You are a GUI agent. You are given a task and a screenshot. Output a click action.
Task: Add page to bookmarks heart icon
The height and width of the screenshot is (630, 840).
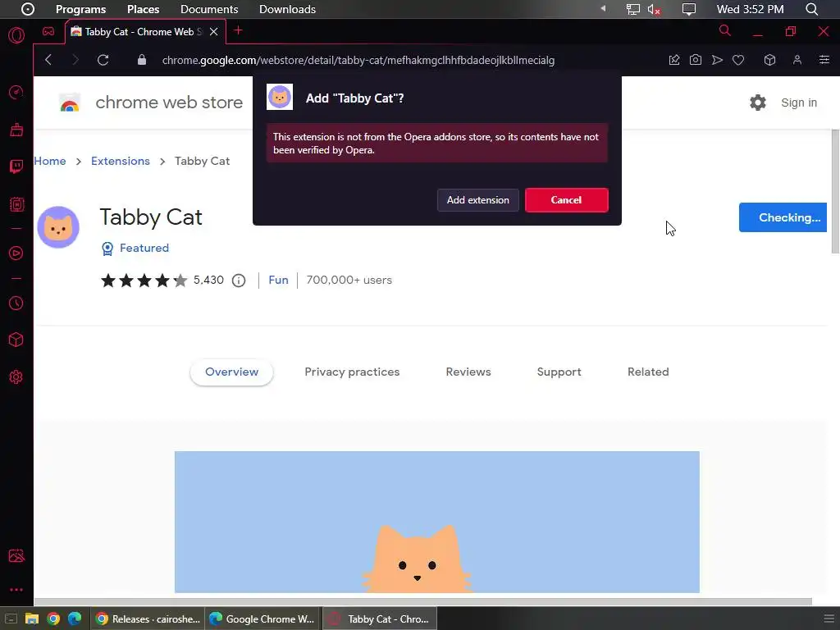pyautogui.click(x=738, y=60)
